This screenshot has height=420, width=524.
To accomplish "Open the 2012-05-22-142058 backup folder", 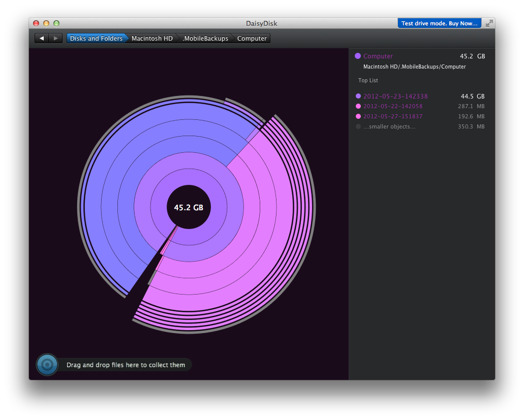I will (393, 107).
